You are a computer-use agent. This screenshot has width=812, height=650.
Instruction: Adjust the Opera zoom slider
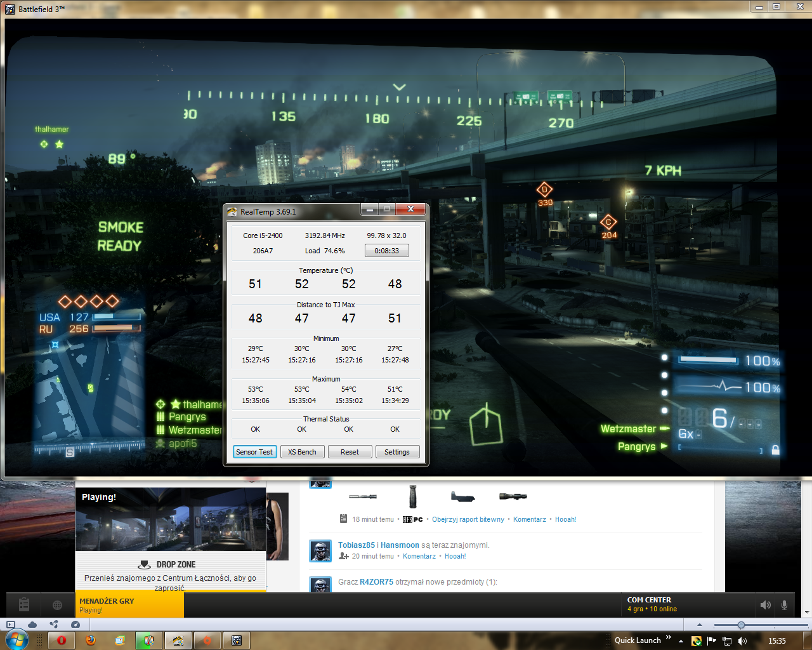pos(741,625)
